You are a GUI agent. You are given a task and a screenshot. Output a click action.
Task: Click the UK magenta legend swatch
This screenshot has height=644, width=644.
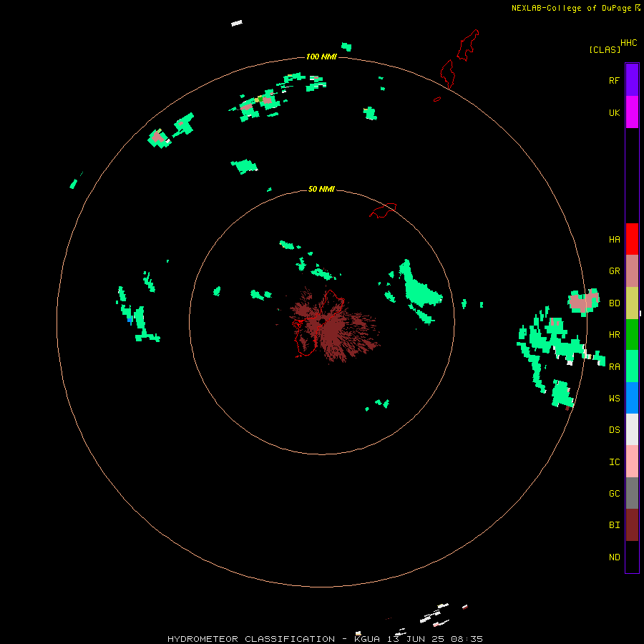tap(632, 112)
